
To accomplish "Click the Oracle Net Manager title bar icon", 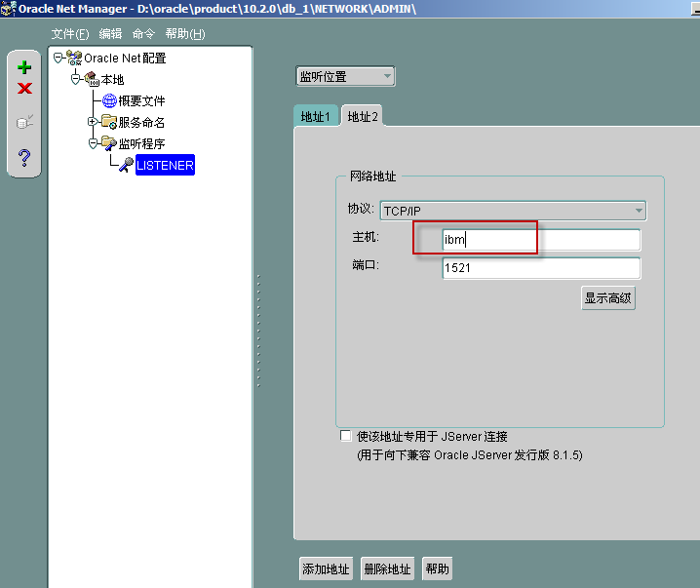I will 8,9.
